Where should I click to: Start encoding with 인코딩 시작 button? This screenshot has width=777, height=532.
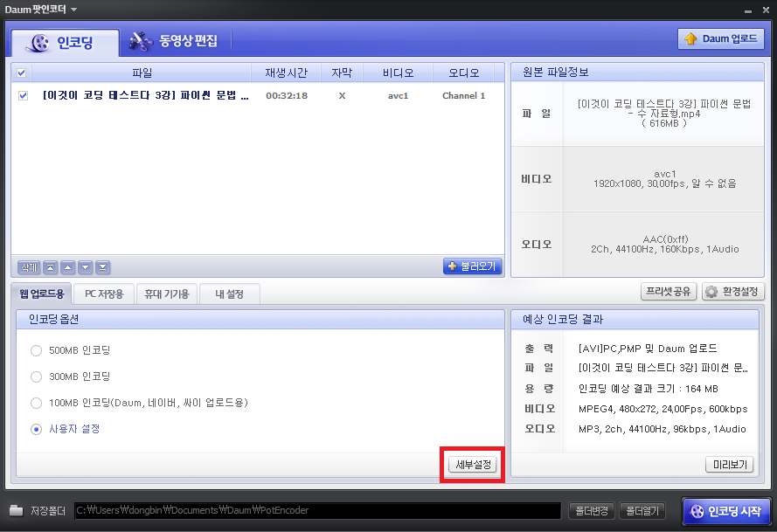pos(726,511)
